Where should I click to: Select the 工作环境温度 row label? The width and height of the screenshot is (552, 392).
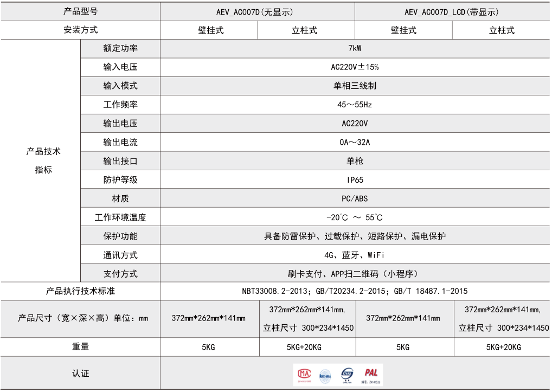tap(120, 217)
